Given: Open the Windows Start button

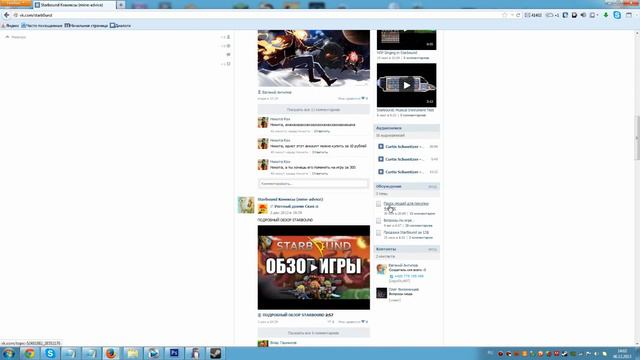Looking at the screenshot, I should coord(9,353).
